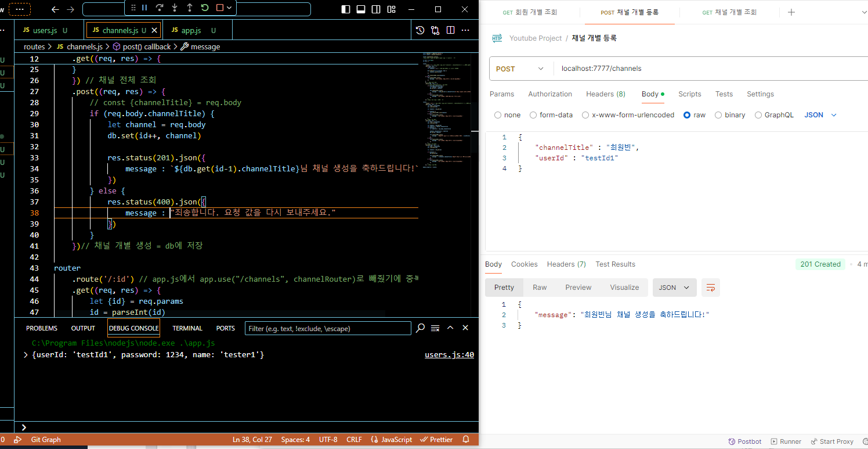The width and height of the screenshot is (868, 449).
Task: Click Ln 38, Col 27 in status bar
Action: coord(252,440)
